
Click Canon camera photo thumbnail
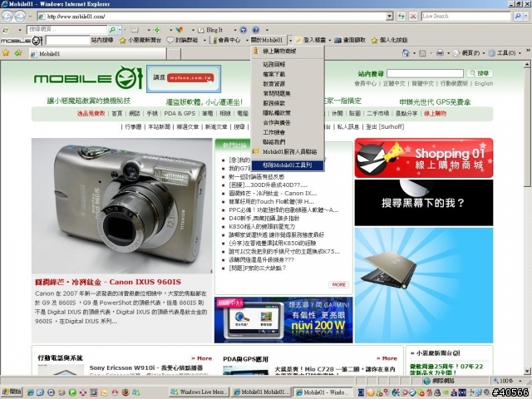122,205
